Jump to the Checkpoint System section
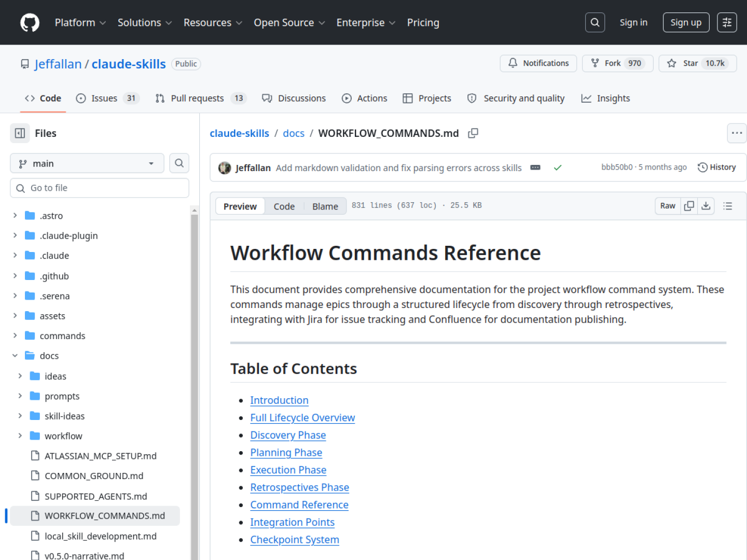 click(295, 539)
